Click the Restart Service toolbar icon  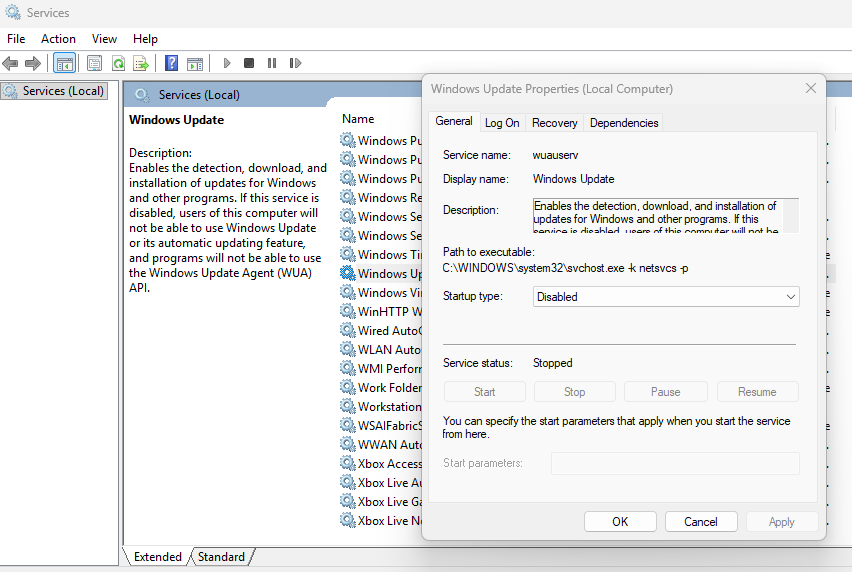point(294,63)
